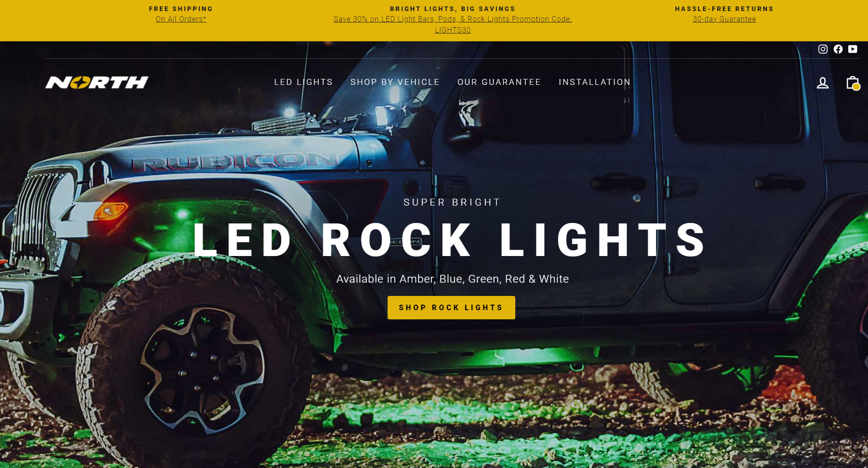Go to the Installation menu item
This screenshot has height=468, width=868.
(595, 82)
